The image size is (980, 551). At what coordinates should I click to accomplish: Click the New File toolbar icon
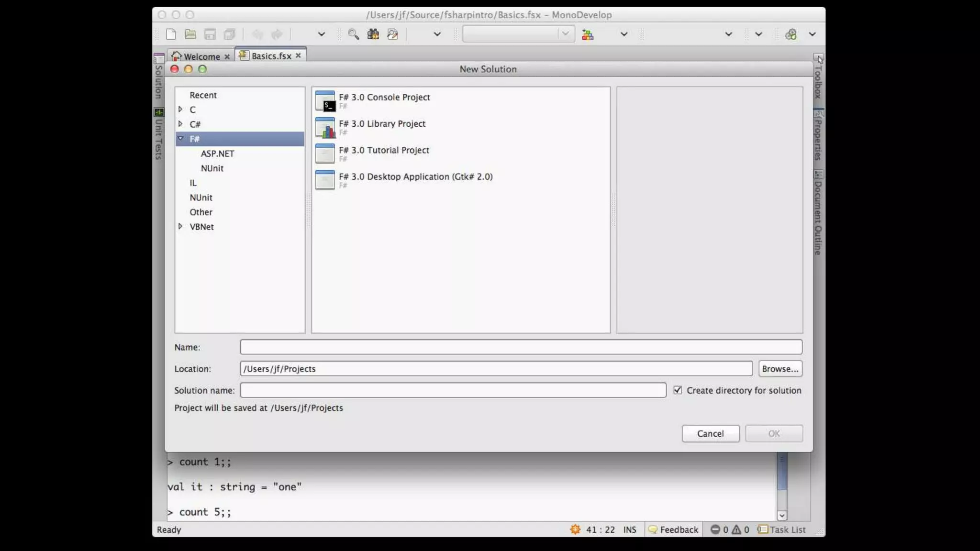(171, 34)
